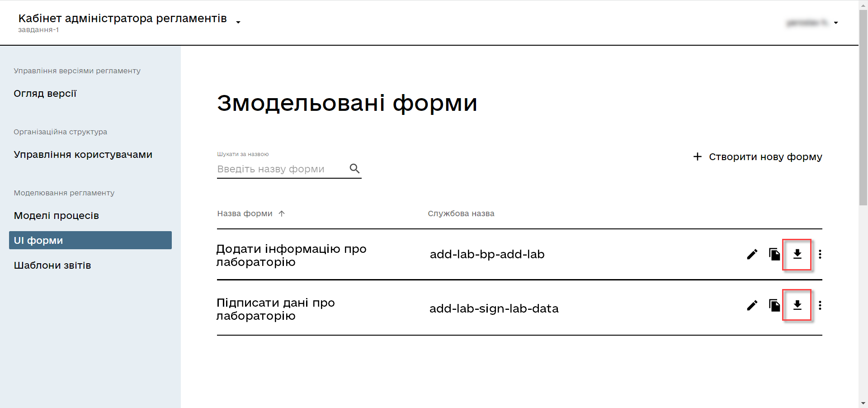Download the add-lab-sign-lab-data form
Image resolution: width=868 pixels, height=408 pixels.
pyautogui.click(x=797, y=305)
